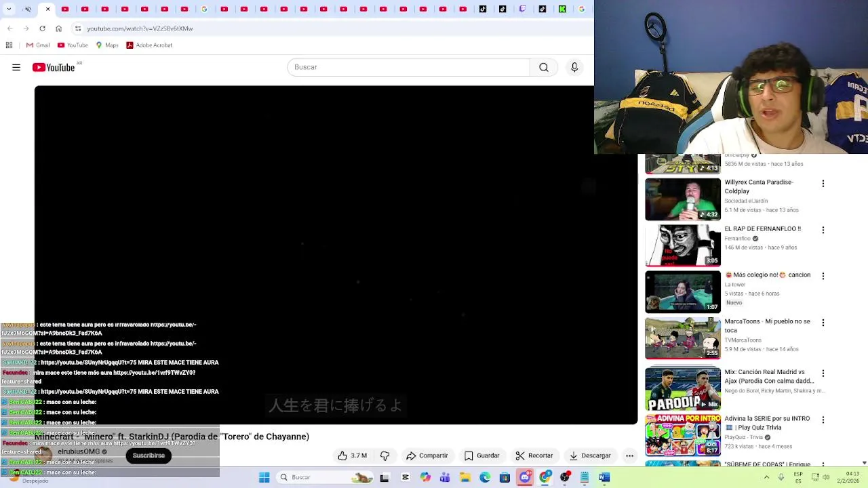Save video with the Guardar button
The image size is (868, 488).
[482, 455]
